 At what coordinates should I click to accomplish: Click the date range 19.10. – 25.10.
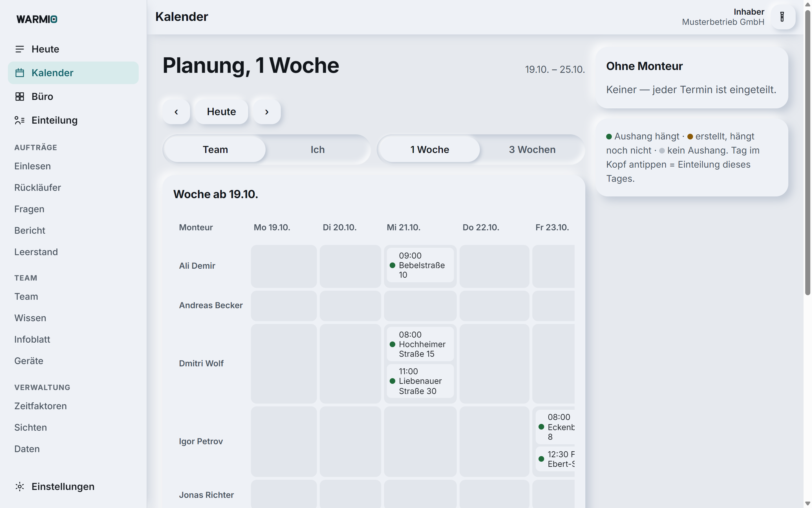coord(555,69)
